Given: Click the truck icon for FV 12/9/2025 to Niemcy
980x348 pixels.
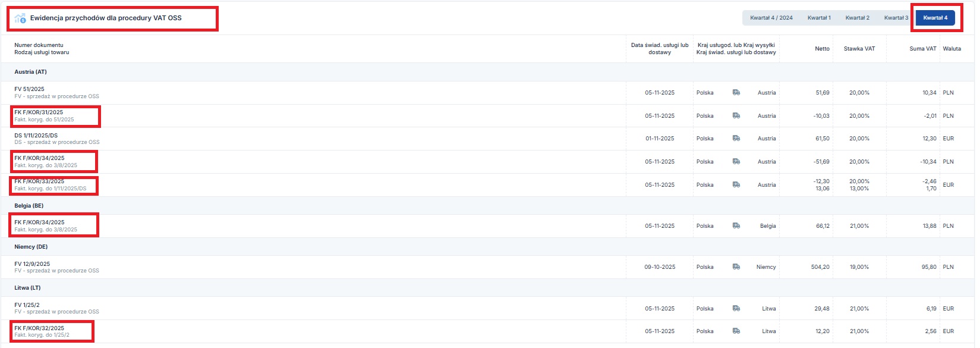Looking at the screenshot, I should (x=736, y=267).
